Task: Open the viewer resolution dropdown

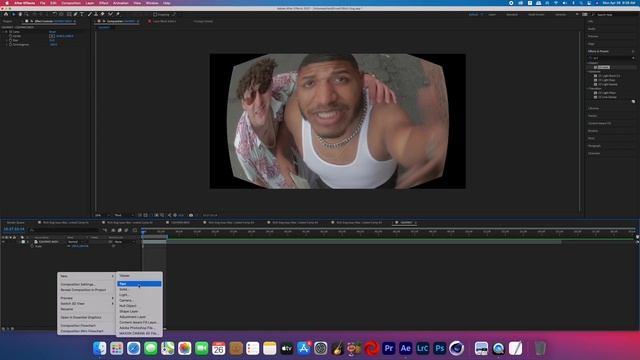Action: click(123, 215)
